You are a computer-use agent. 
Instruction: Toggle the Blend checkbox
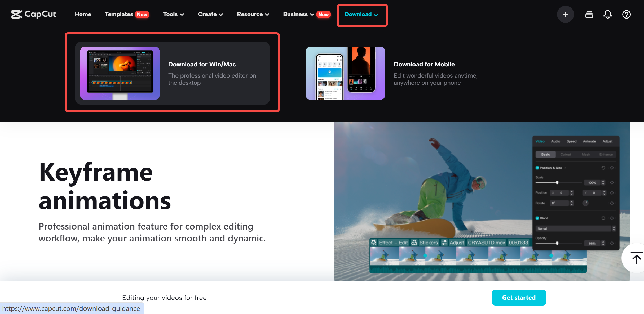click(x=537, y=218)
